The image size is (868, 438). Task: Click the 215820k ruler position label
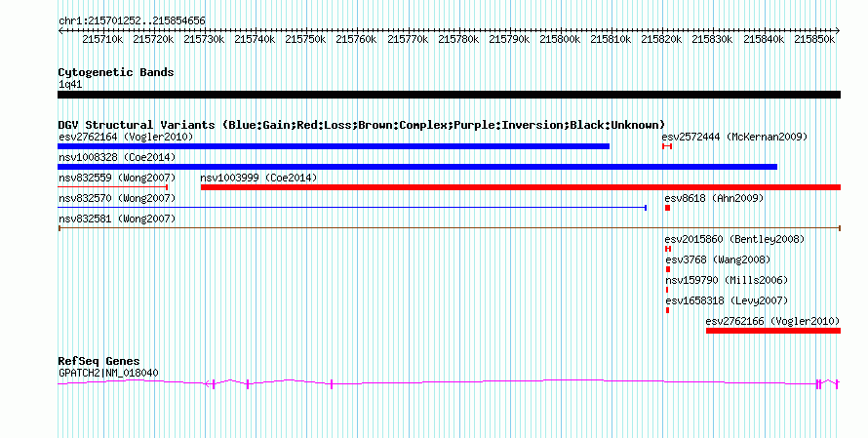[661, 39]
